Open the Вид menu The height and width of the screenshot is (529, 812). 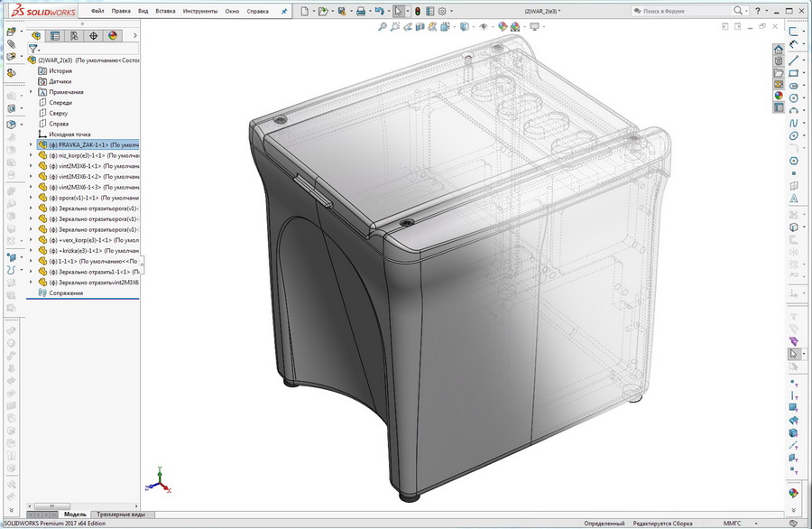point(143,11)
